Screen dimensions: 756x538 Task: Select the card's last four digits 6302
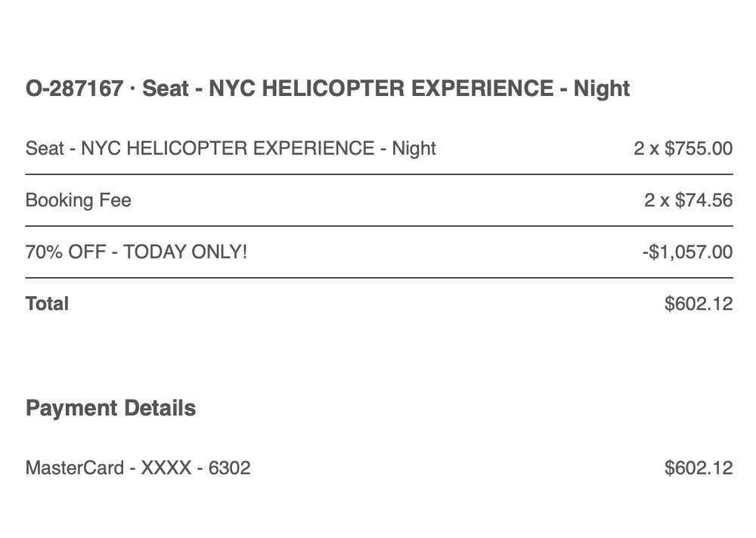pyautogui.click(x=229, y=468)
